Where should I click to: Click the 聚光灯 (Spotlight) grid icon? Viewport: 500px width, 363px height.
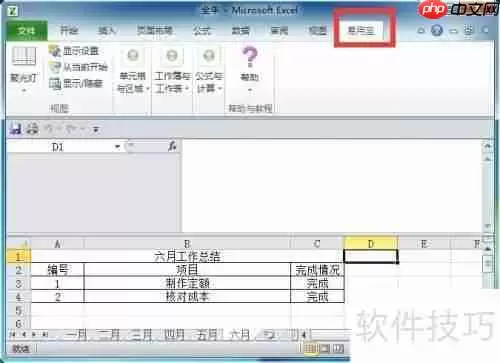[x=24, y=56]
